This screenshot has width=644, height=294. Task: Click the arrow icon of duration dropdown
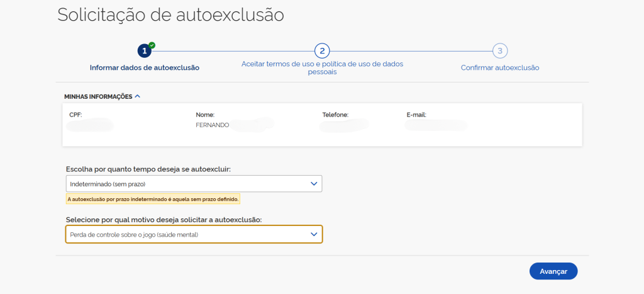tap(314, 184)
